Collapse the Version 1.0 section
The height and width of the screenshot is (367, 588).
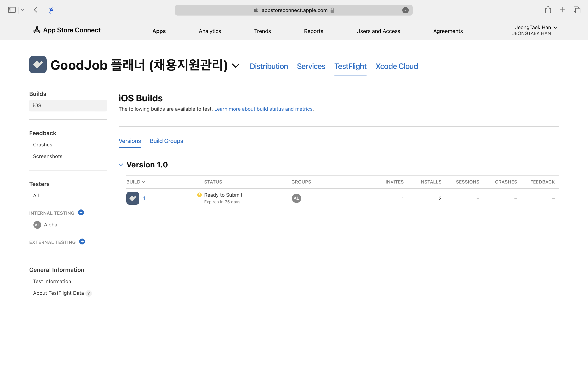121,165
